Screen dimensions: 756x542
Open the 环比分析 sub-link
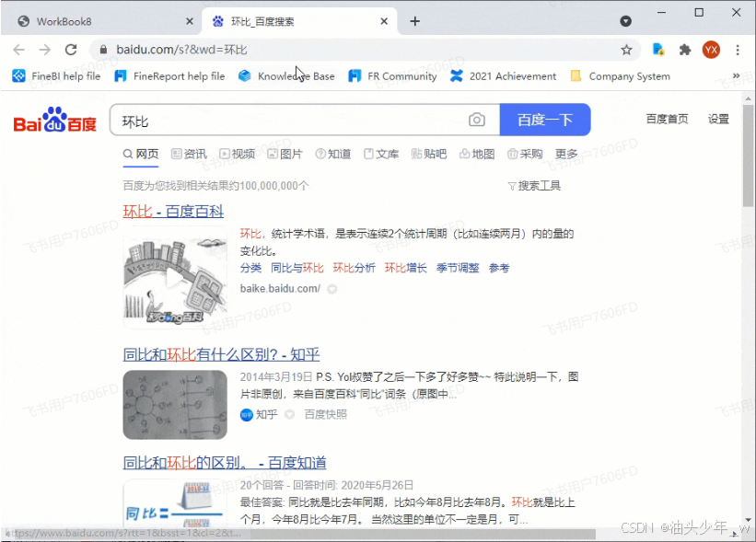point(354,268)
